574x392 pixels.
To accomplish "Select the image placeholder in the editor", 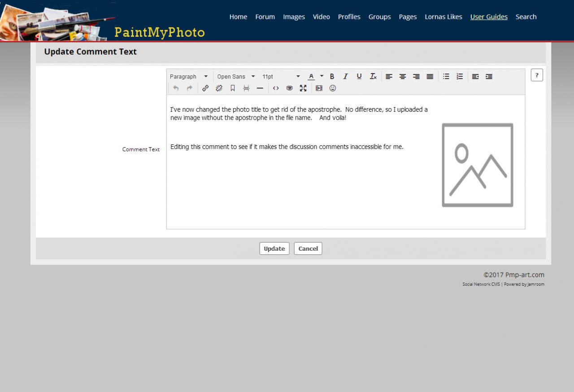I will (478, 165).
